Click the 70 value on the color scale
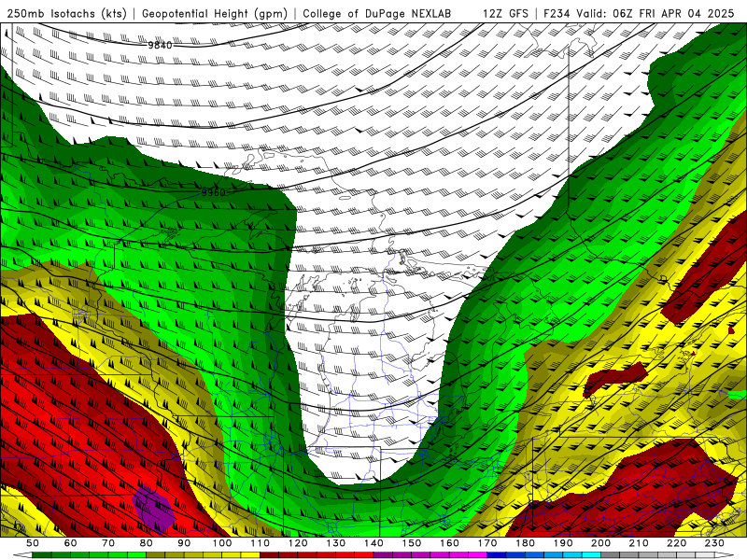Viewport: 747px width, 560px height. coord(108,543)
